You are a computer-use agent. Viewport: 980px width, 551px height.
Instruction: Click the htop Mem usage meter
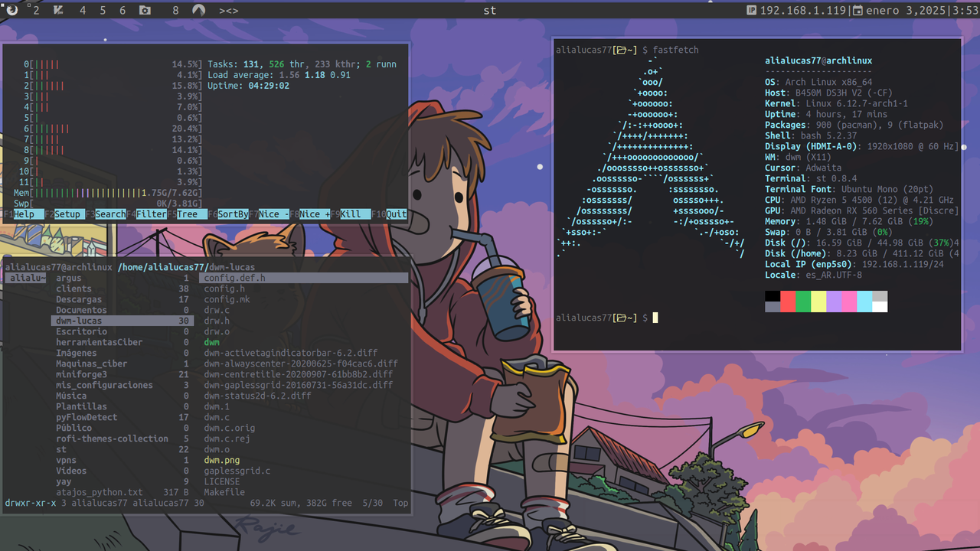pyautogui.click(x=108, y=193)
